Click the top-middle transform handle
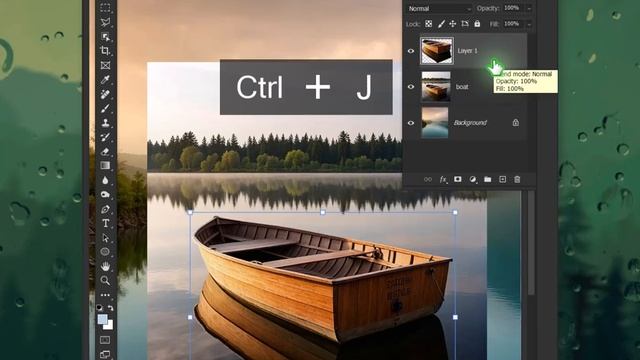Screen dimensions: 640x360 point(323,212)
